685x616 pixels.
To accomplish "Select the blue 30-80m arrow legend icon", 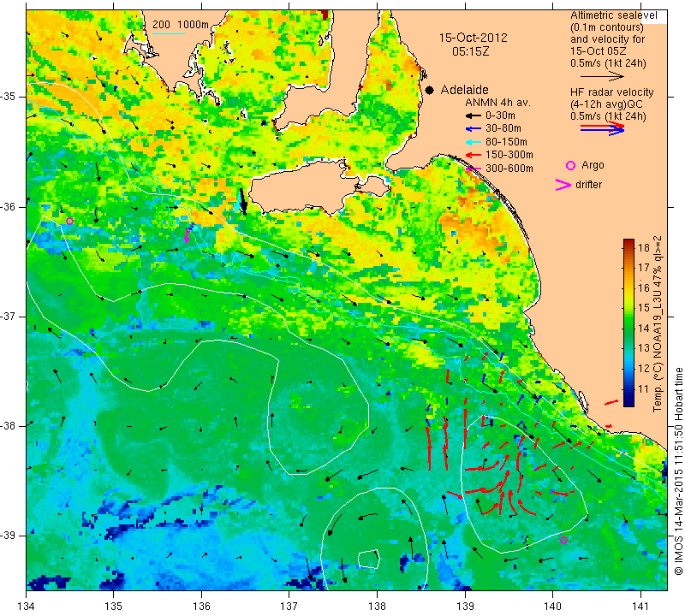I will coord(473,129).
